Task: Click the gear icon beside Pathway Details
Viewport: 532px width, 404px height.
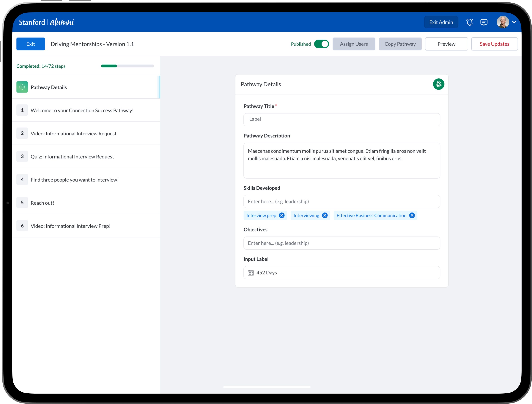Action: [22, 87]
